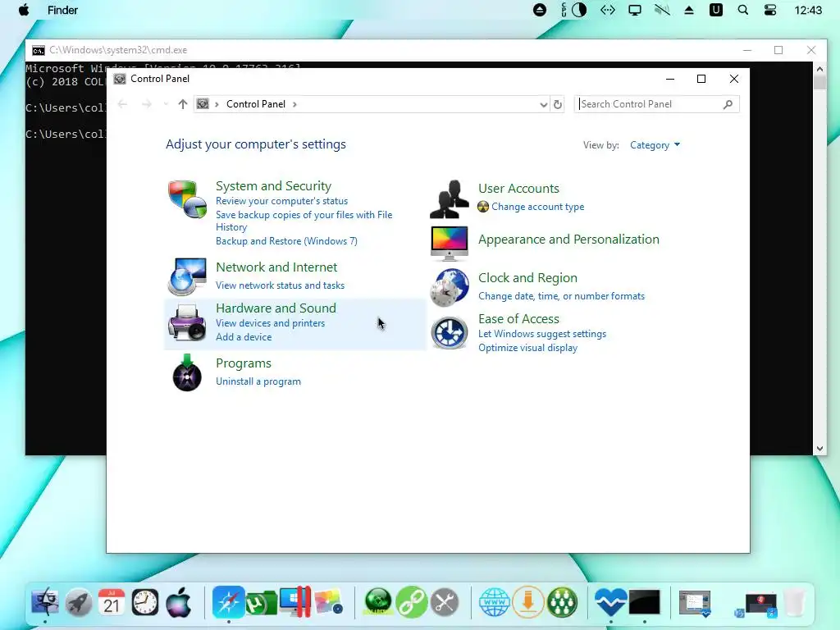The height and width of the screenshot is (630, 840).
Task: Click the User Accounts silhouettes icon
Action: point(450,199)
